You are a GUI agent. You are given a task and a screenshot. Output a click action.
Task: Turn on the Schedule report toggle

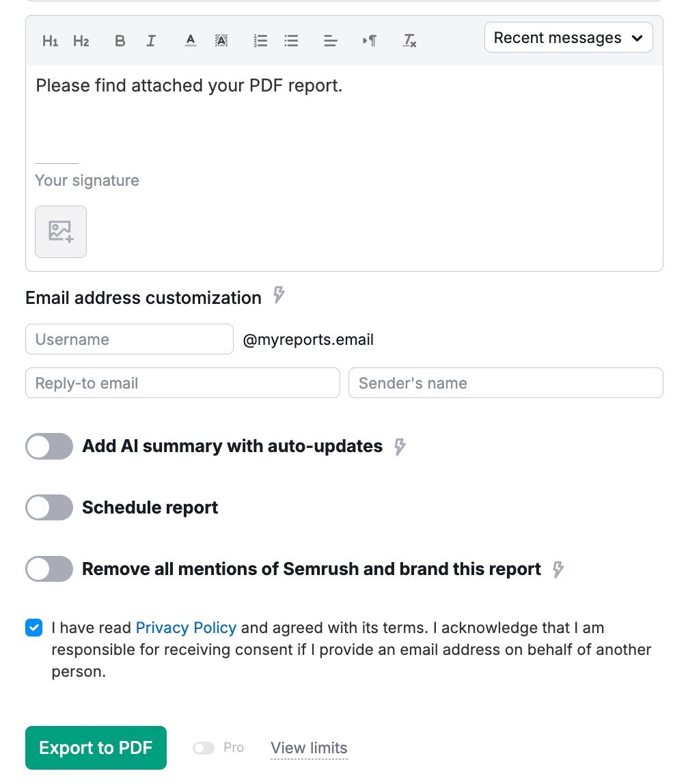[x=49, y=507]
